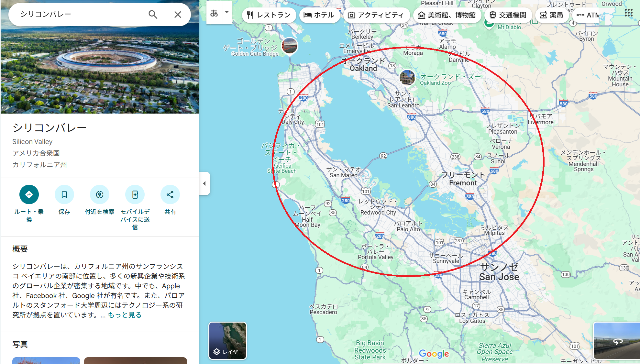640x364 pixels.
Task: Send to mobile device icon
Action: pyautogui.click(x=135, y=194)
